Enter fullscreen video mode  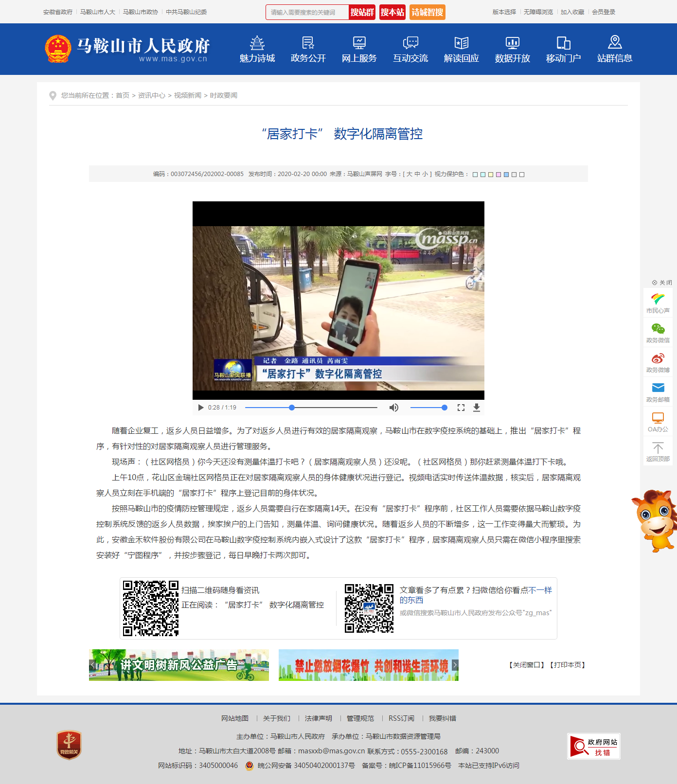(461, 408)
